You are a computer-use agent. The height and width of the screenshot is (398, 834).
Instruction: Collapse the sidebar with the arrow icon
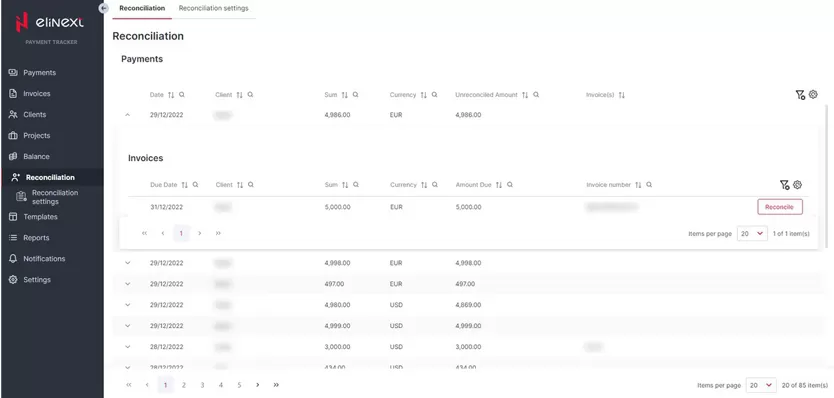[104, 9]
